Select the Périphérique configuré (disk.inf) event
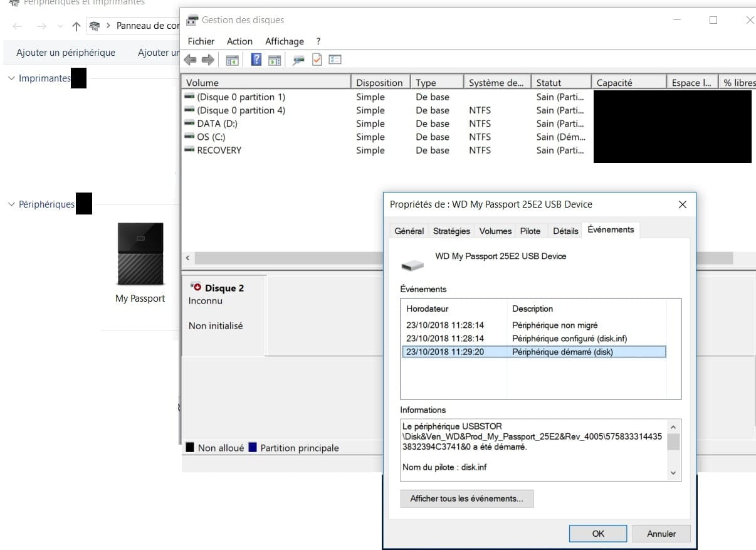The image size is (756, 550). pos(533,339)
